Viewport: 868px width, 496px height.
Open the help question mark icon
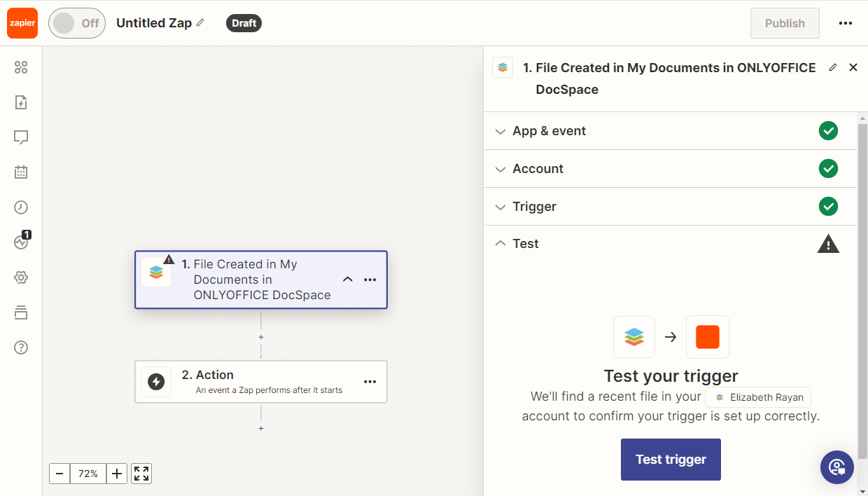coord(21,347)
